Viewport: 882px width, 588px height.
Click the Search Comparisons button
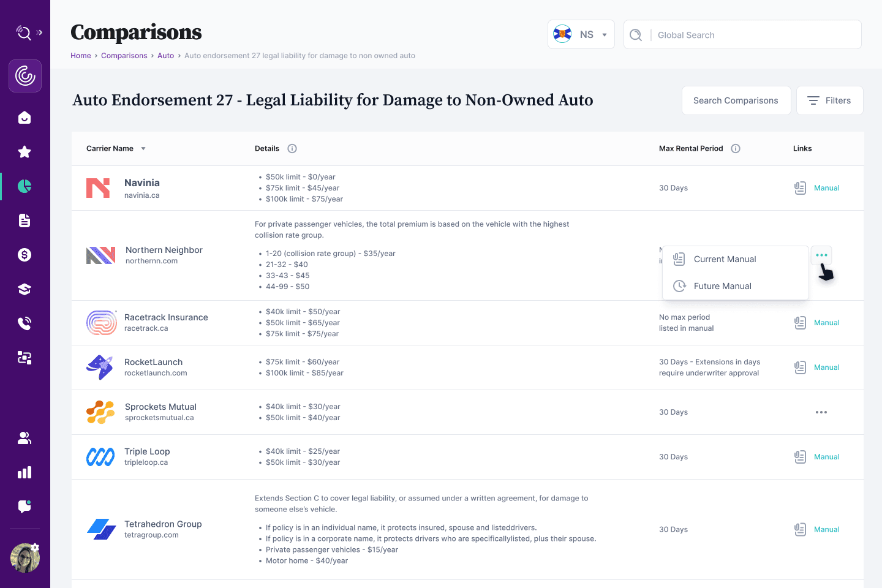coord(736,100)
